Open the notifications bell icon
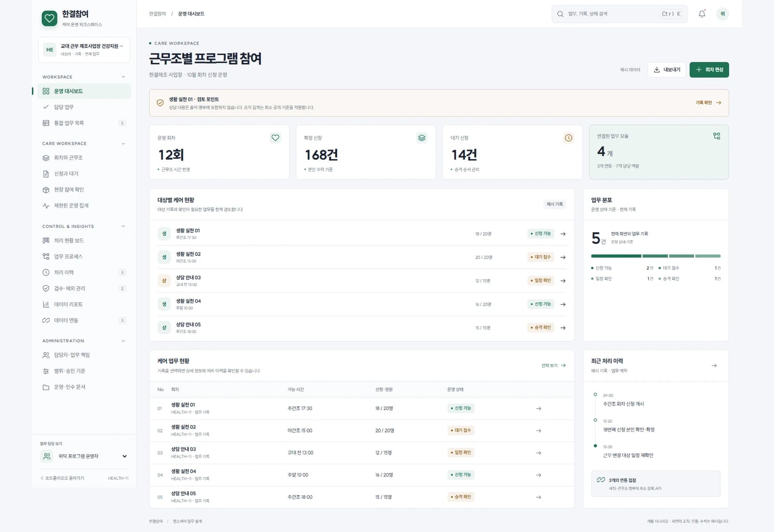This screenshot has width=774, height=532. click(x=702, y=14)
